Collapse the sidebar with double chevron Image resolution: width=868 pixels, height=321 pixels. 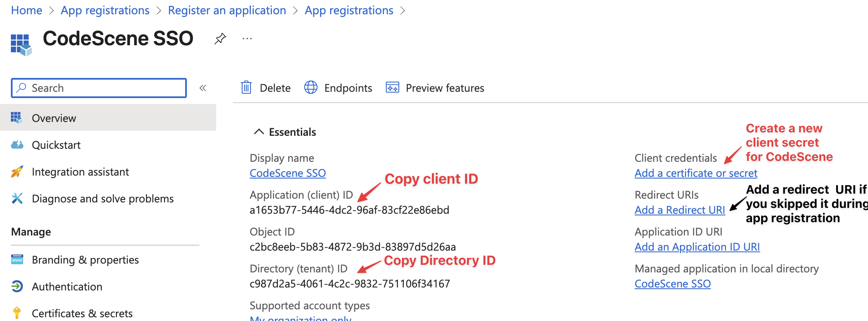[203, 88]
